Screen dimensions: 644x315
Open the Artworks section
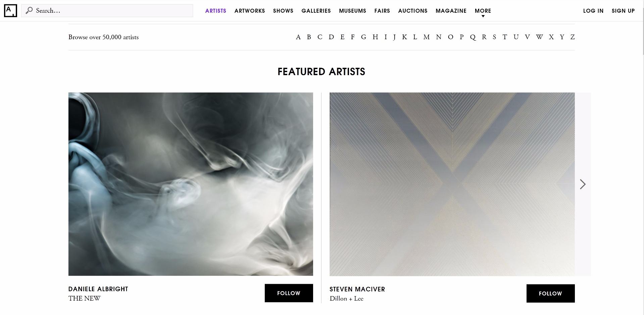tap(250, 11)
